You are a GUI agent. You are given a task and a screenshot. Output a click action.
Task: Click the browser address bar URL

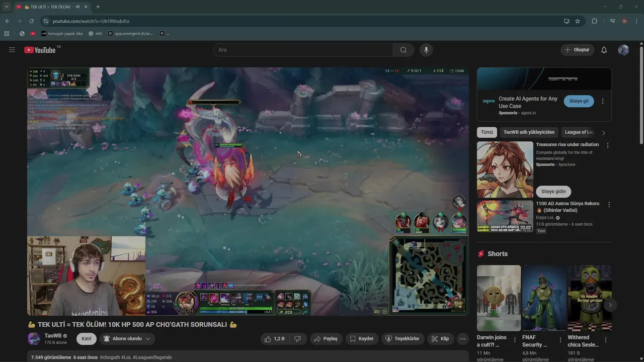coord(91,21)
